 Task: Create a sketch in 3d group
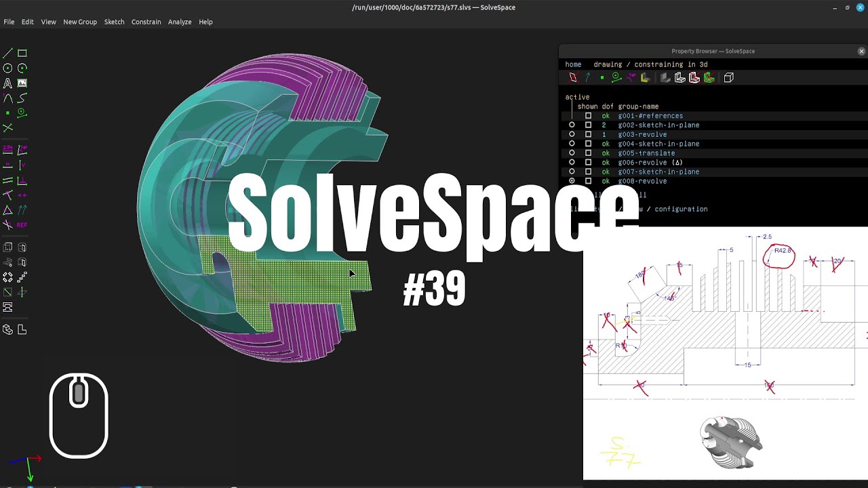(x=22, y=292)
